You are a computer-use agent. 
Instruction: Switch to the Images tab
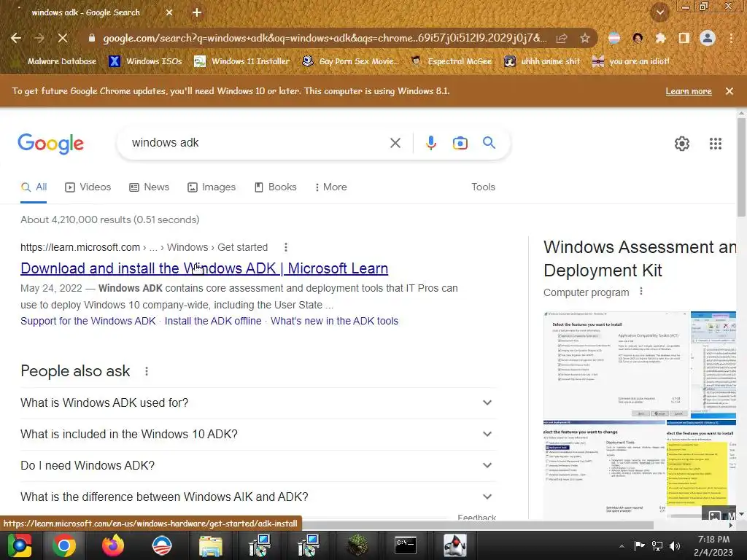pyautogui.click(x=212, y=187)
